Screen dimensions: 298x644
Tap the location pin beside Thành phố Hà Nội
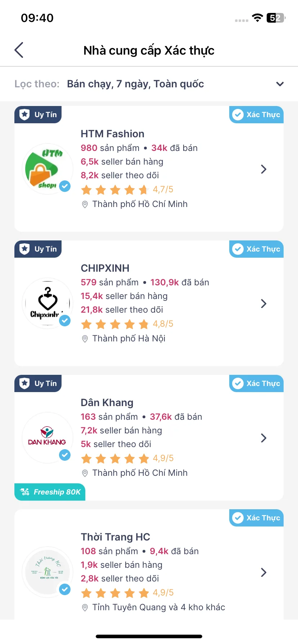pos(85,339)
